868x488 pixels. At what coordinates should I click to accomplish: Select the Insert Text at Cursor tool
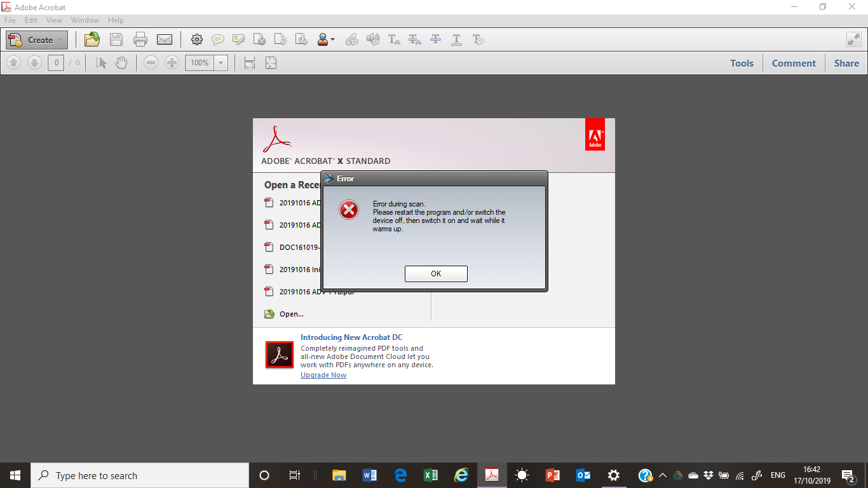pos(394,39)
